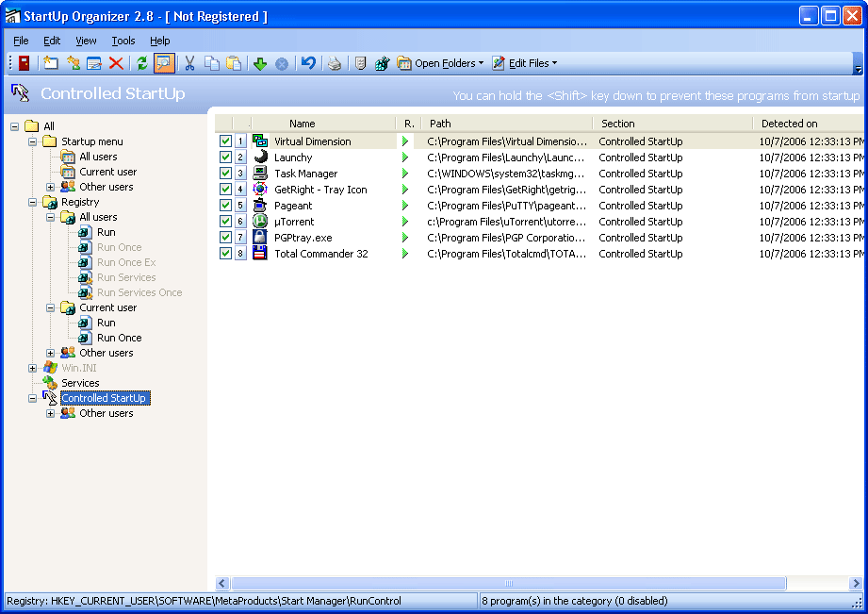Screen dimensions: 868x614
Task: Open the Tools menu
Action: point(123,41)
